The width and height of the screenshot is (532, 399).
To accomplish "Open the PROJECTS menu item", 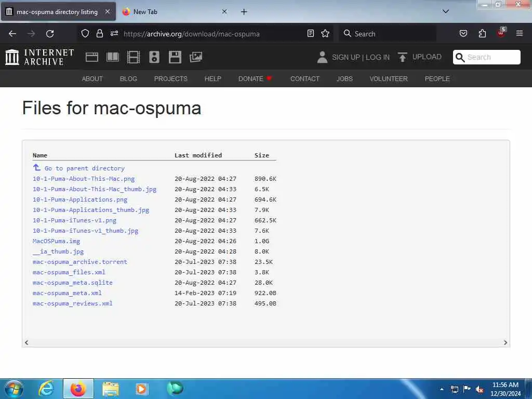I will (170, 79).
